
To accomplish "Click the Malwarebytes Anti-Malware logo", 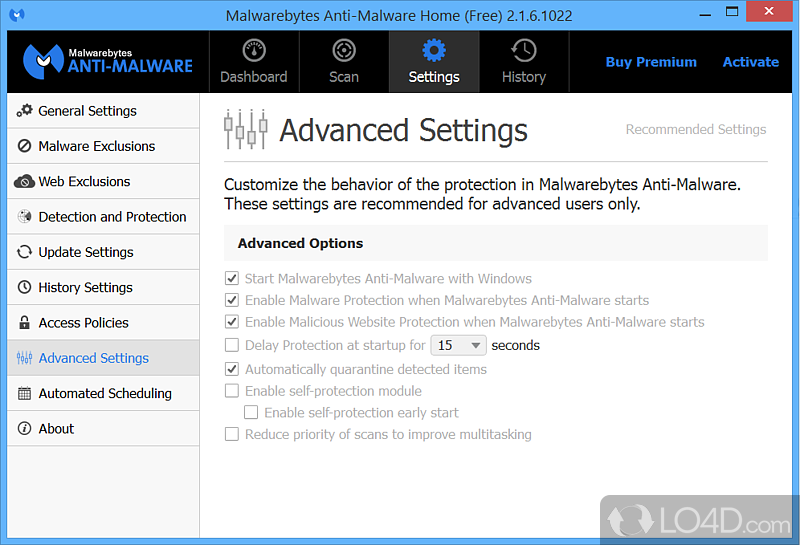I will 108,61.
